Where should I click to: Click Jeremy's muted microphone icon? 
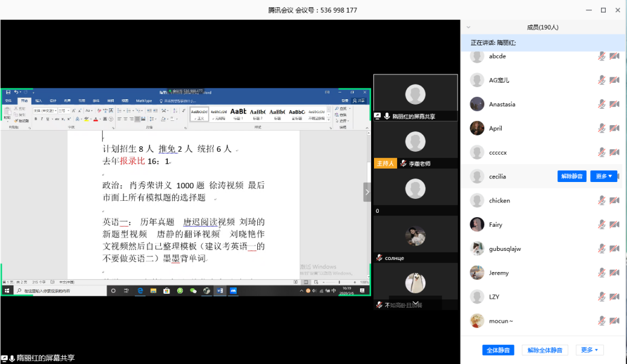coord(602,273)
